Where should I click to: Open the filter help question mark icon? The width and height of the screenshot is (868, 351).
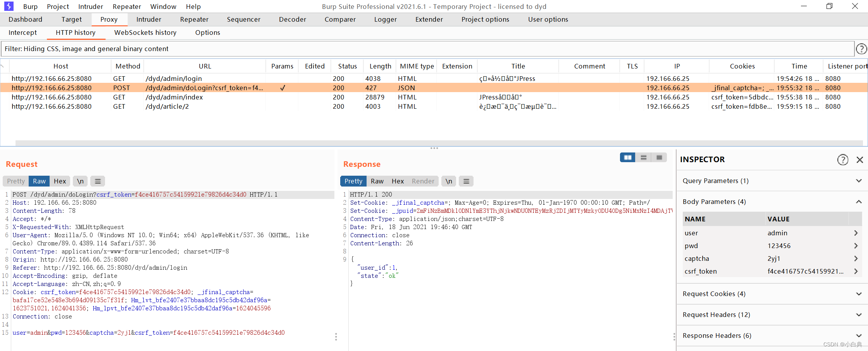click(861, 49)
